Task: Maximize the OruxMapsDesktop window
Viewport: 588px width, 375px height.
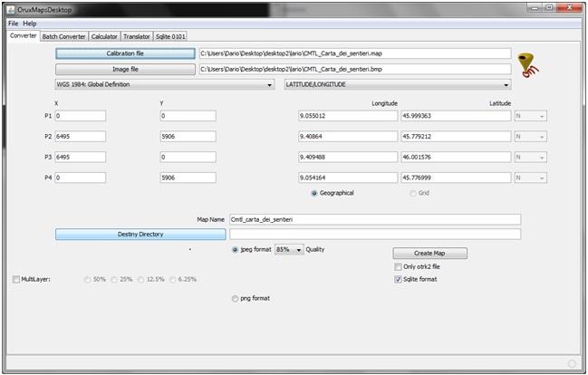Action: click(x=549, y=8)
